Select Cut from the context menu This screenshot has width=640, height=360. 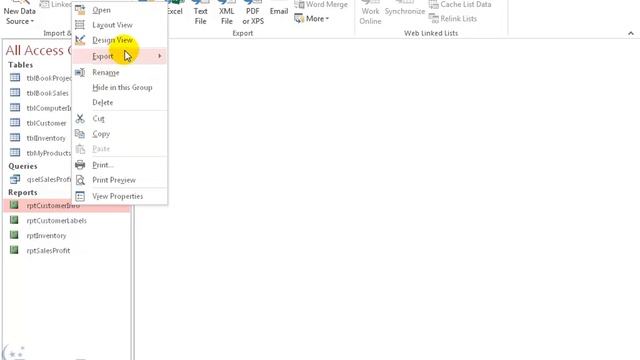point(119,118)
